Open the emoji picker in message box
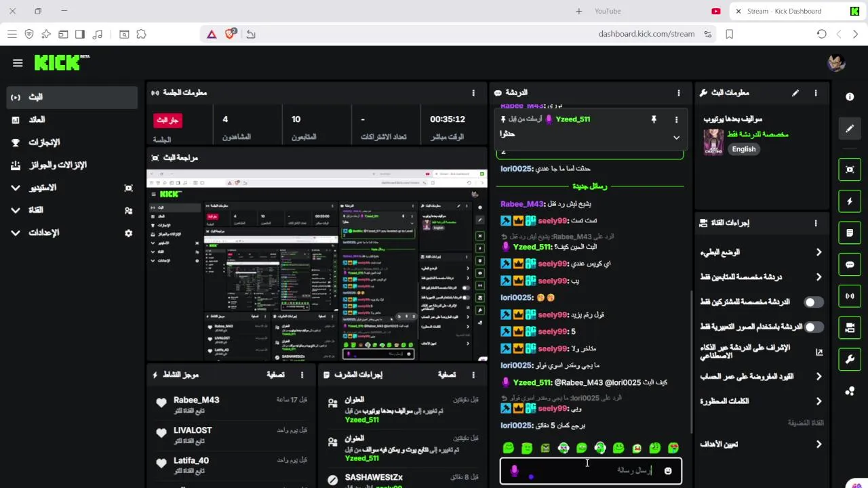 coord(668,471)
